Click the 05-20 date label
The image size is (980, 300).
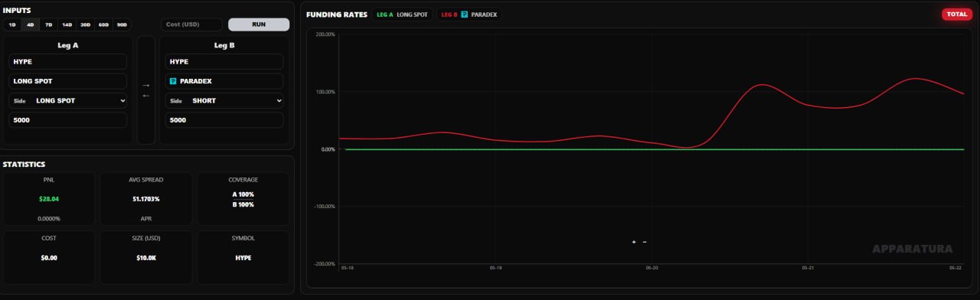tap(652, 269)
